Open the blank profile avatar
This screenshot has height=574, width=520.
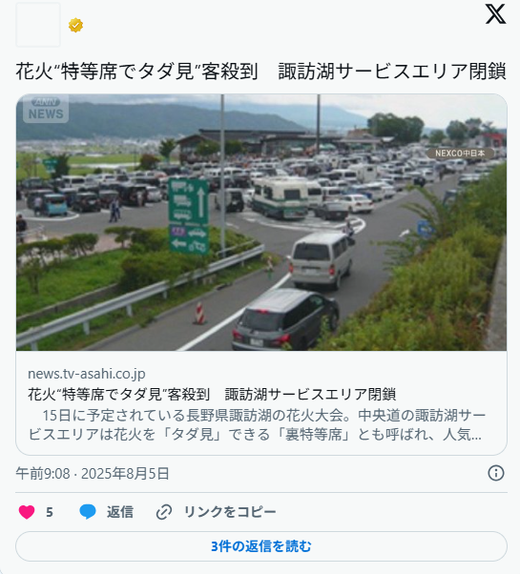point(38,25)
